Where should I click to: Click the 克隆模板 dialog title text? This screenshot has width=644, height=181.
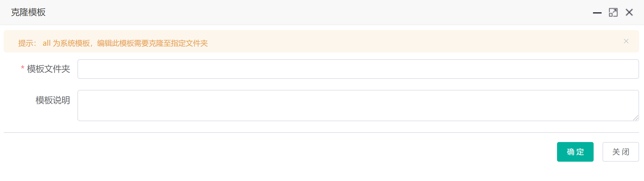(x=28, y=12)
